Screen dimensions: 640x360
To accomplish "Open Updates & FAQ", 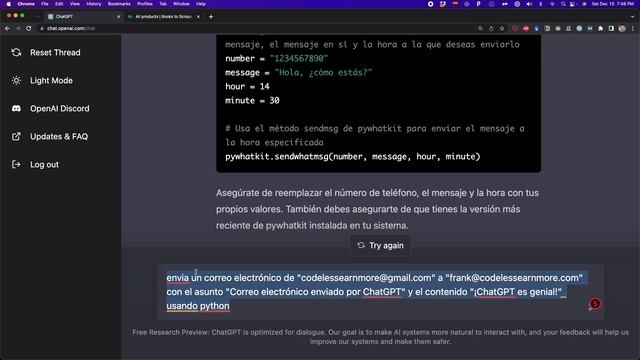I will coord(59,136).
